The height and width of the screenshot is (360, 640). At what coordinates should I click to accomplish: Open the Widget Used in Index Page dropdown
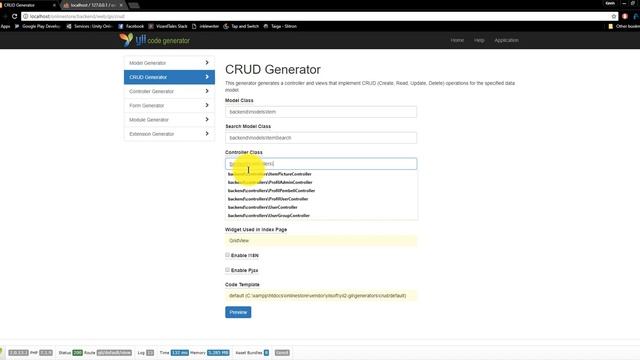coord(321,240)
